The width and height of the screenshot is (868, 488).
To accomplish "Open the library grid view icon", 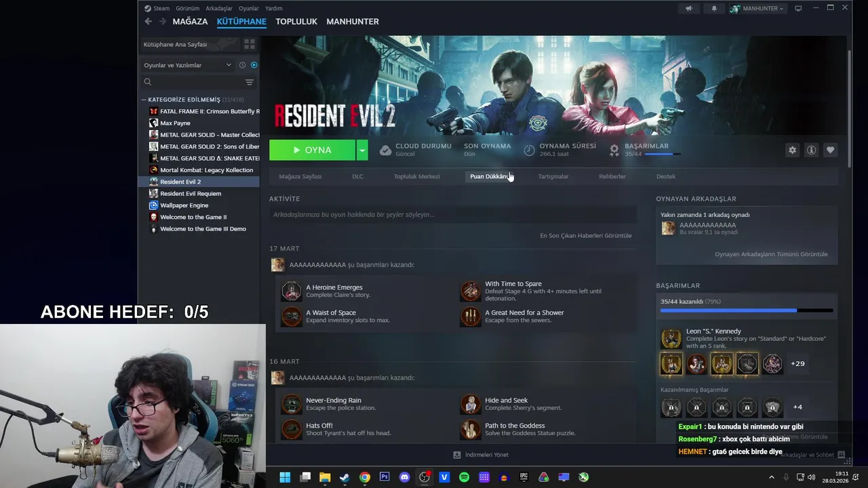I will tap(250, 44).
